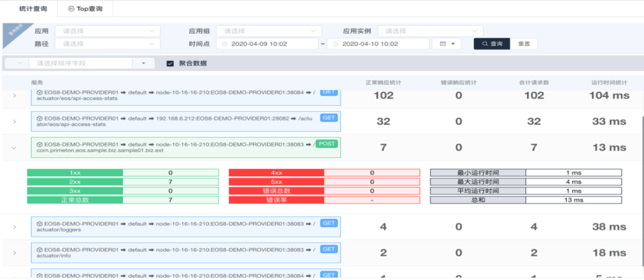Expand the actuator/info row

[15, 253]
